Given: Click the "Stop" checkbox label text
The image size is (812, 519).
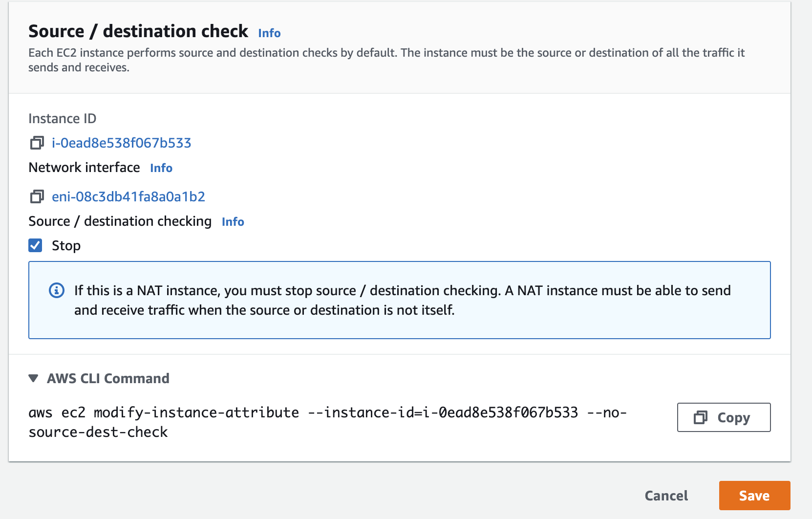Looking at the screenshot, I should coord(66,245).
